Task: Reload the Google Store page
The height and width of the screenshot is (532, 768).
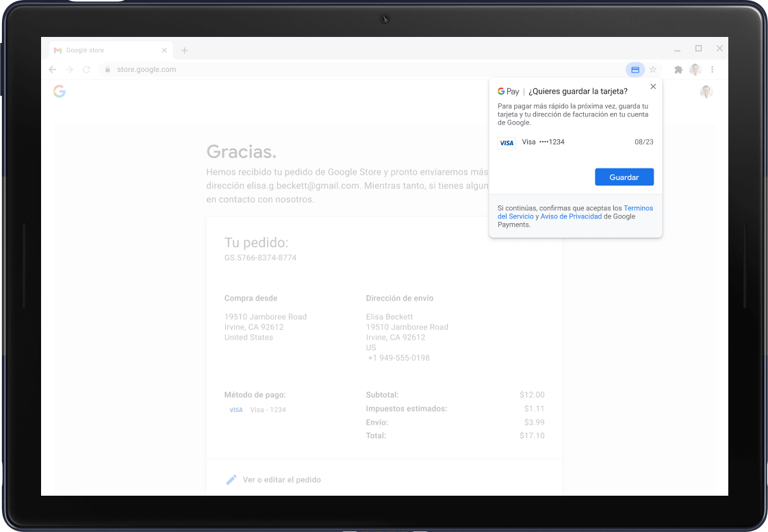Action: click(x=86, y=69)
